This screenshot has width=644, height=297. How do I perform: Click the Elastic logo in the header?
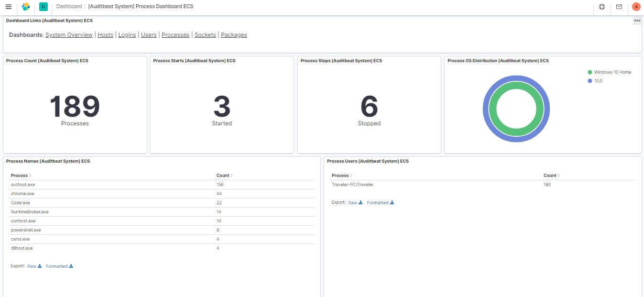pyautogui.click(x=26, y=6)
